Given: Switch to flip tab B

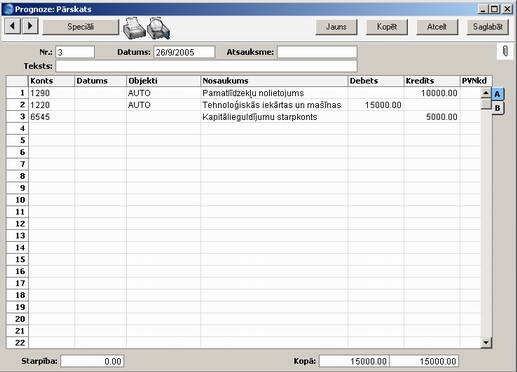Looking at the screenshot, I should coord(498,108).
